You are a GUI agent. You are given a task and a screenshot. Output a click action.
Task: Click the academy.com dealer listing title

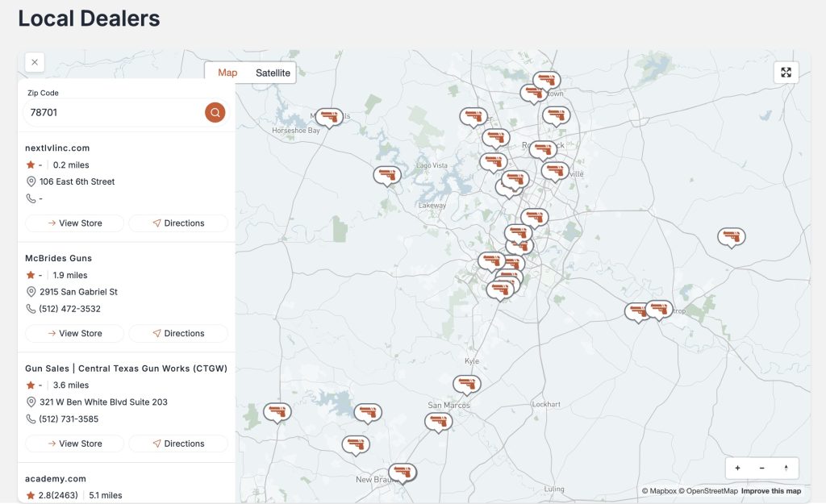point(56,478)
